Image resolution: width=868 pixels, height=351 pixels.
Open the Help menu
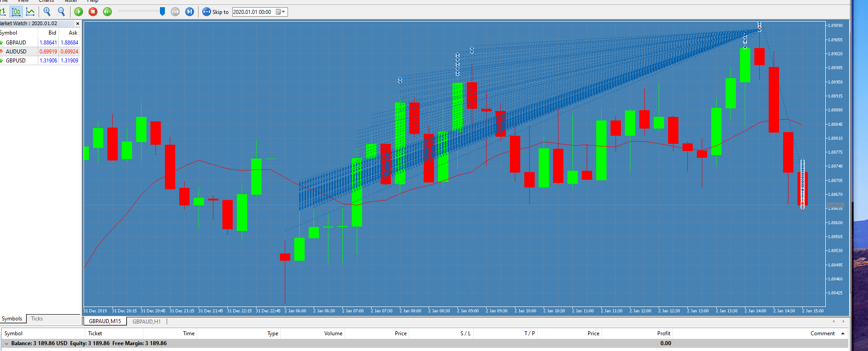(x=93, y=1)
